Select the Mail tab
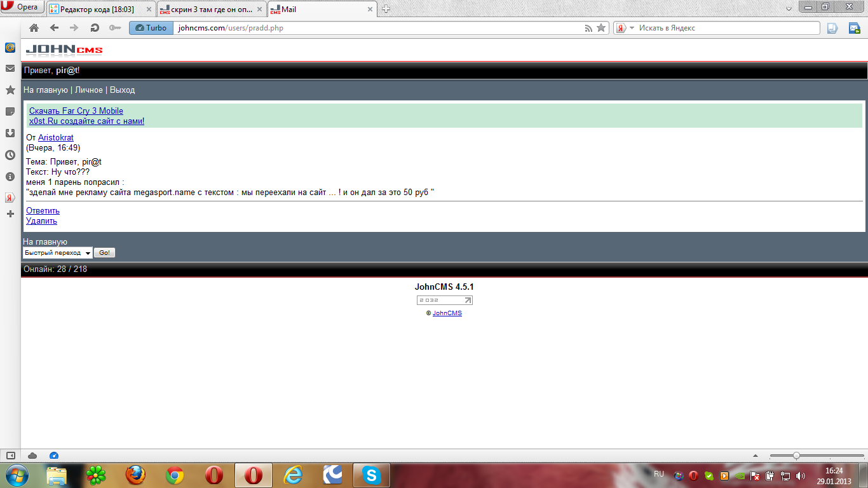The width and height of the screenshot is (868, 488). coord(322,10)
